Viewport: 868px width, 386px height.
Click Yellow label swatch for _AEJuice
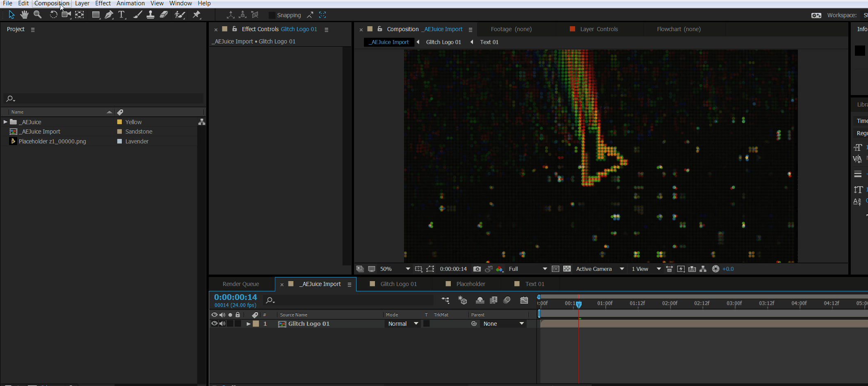click(120, 122)
